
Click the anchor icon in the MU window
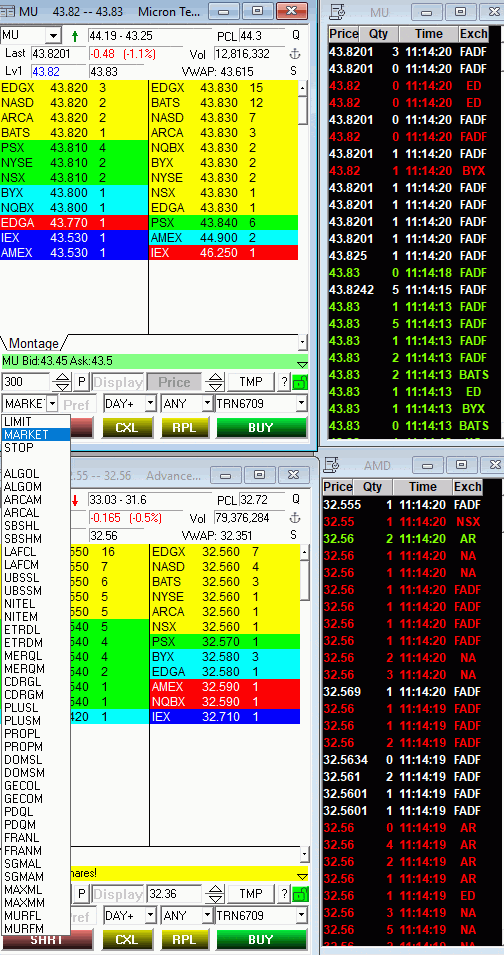pyautogui.click(x=295, y=54)
